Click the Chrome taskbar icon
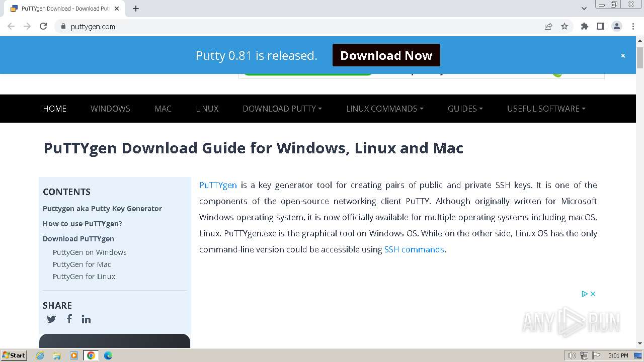The height and width of the screenshot is (362, 644). (x=91, y=355)
